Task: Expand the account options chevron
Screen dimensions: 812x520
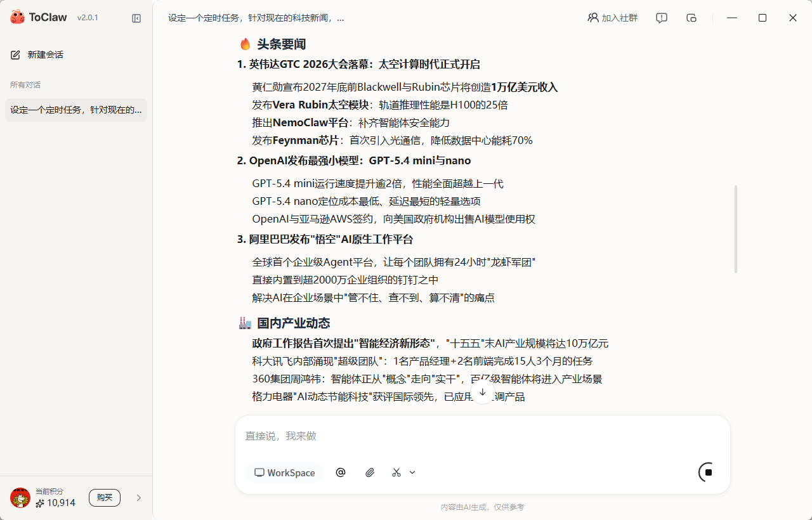Action: click(x=139, y=498)
